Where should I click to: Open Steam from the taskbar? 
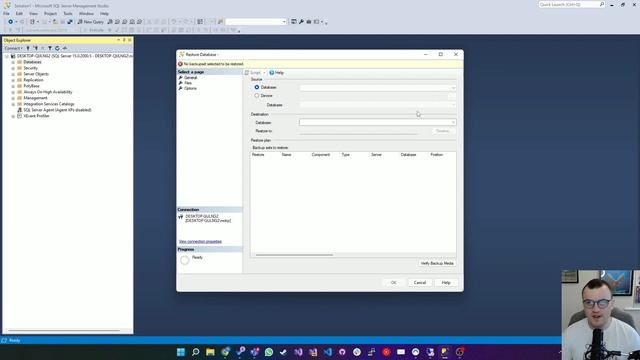tap(284, 352)
